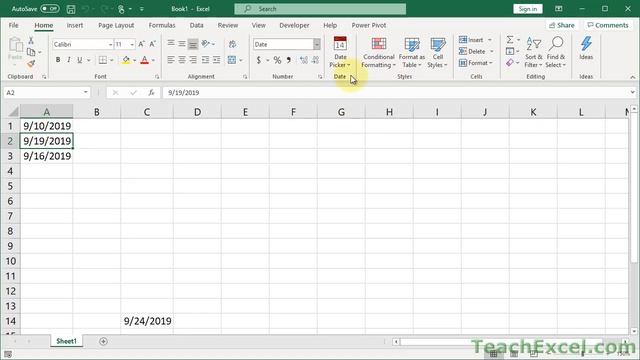Toggle Middle Align

182,44
